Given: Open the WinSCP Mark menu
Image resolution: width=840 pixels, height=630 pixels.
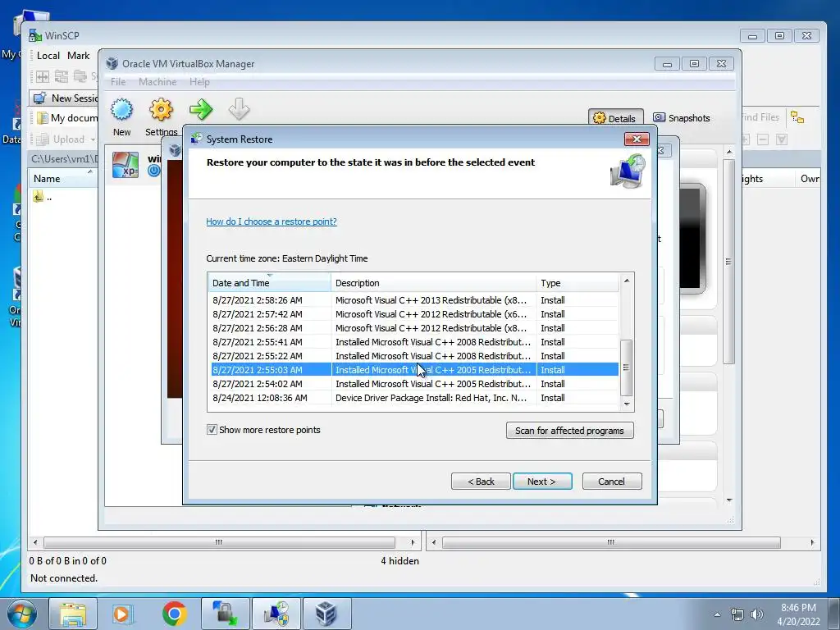Looking at the screenshot, I should tap(78, 55).
